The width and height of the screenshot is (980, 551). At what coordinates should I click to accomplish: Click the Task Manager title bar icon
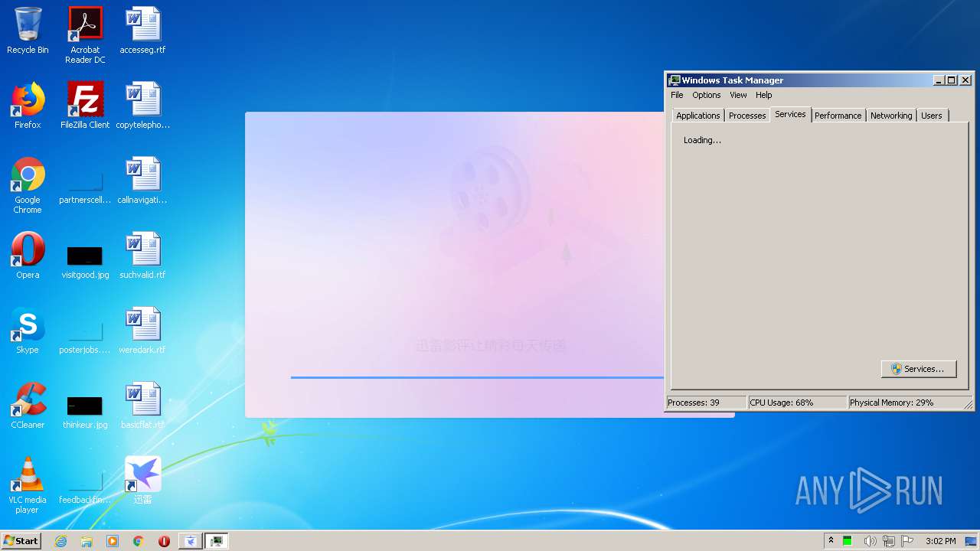(675, 80)
